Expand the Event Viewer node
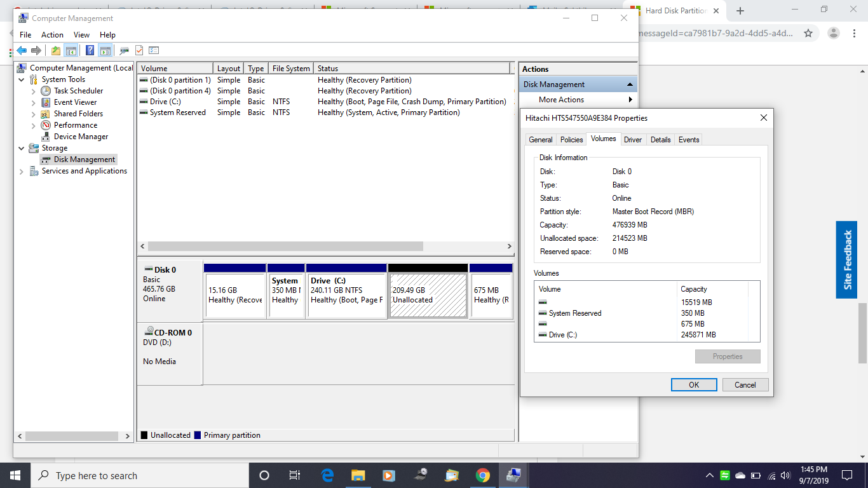Screen dimensions: 868x488 coord(34,102)
